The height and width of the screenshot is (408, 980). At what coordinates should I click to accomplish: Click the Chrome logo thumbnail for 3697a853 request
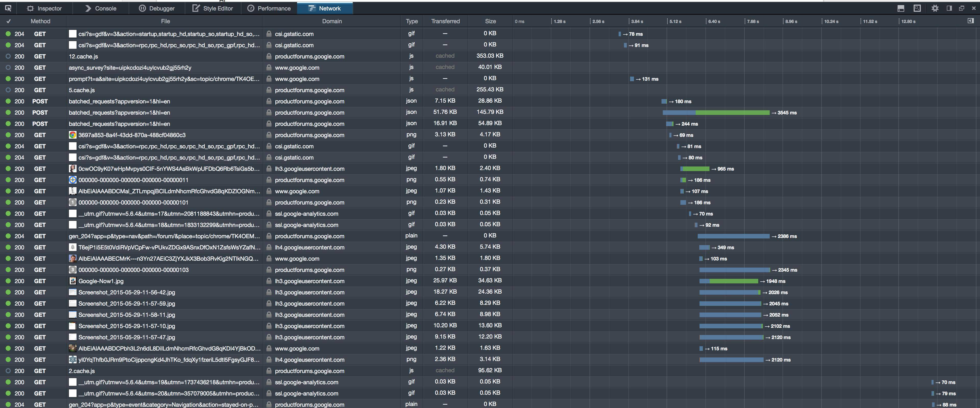pos(73,135)
